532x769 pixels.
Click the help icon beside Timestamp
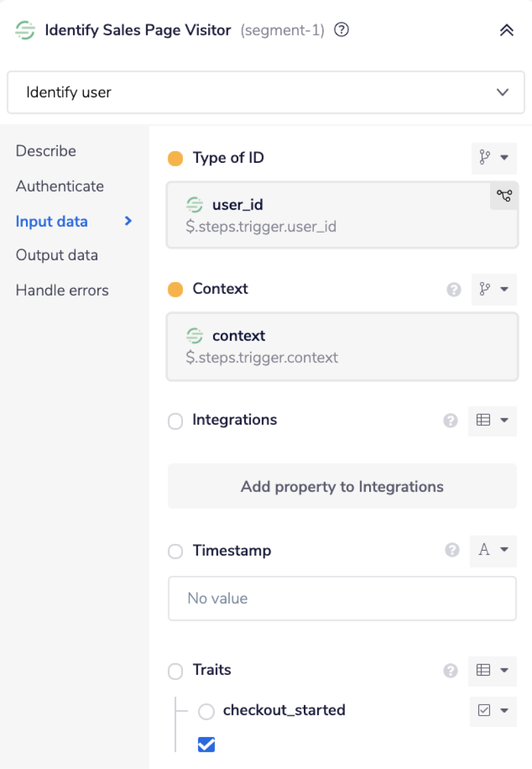click(x=452, y=550)
